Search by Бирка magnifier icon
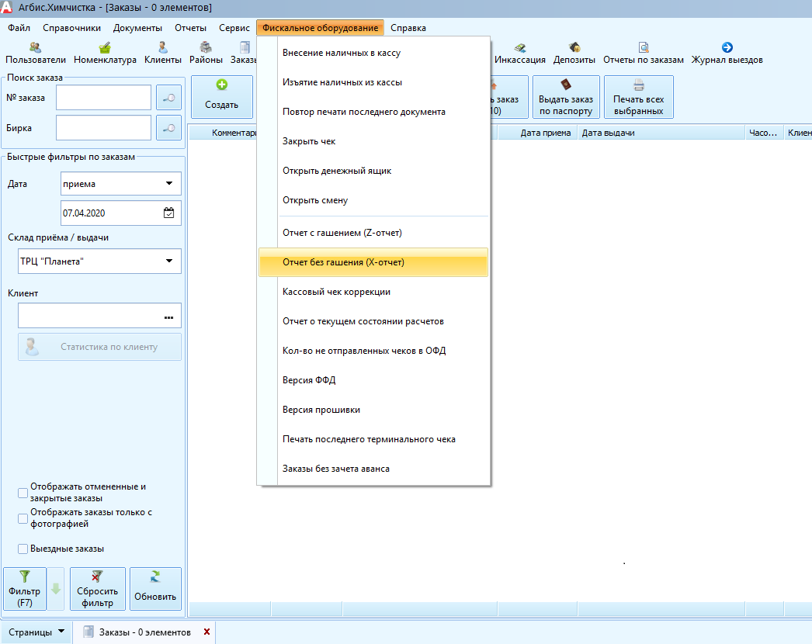Image resolution: width=812 pixels, height=644 pixels. [x=168, y=128]
